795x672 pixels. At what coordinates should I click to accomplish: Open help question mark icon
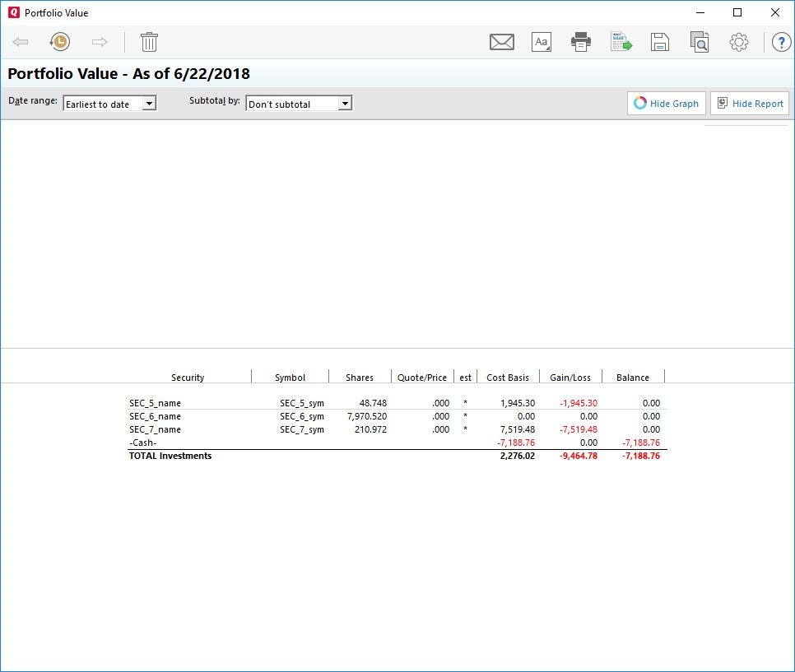[x=779, y=42]
